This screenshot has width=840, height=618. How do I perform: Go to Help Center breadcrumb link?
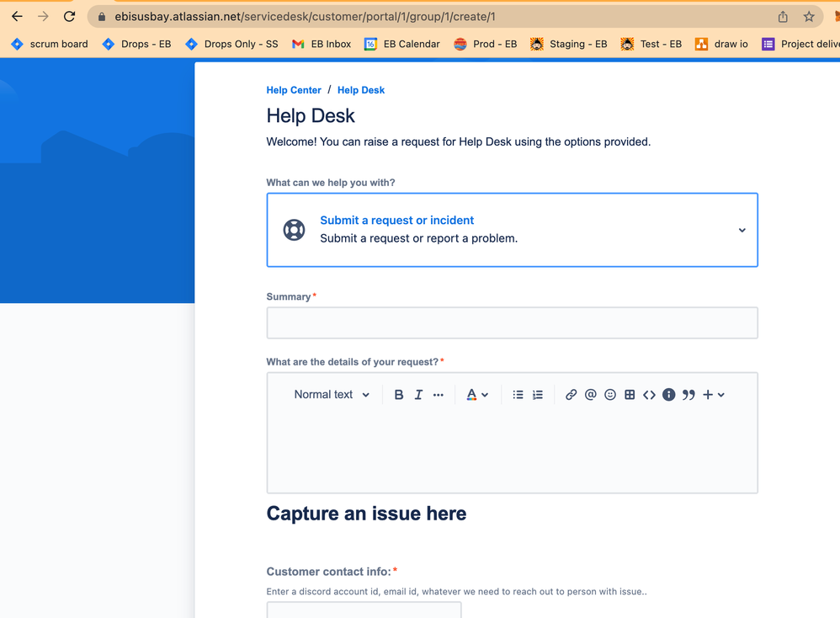pyautogui.click(x=294, y=90)
